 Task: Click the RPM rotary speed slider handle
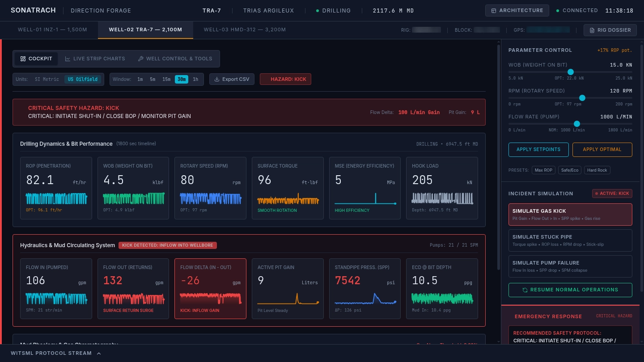[x=582, y=98]
